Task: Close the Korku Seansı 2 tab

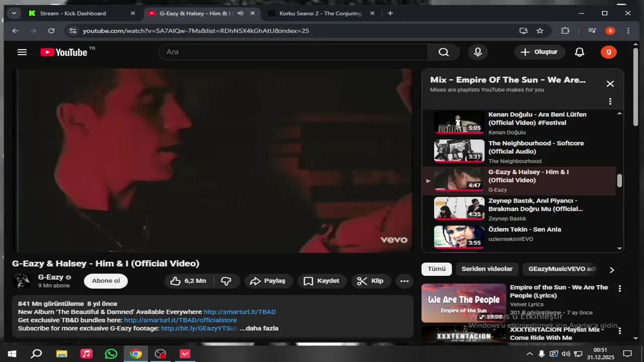Action: (372, 13)
